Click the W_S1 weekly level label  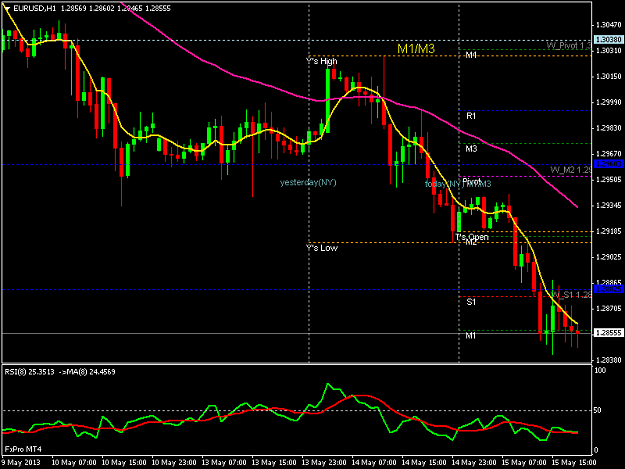(x=571, y=295)
